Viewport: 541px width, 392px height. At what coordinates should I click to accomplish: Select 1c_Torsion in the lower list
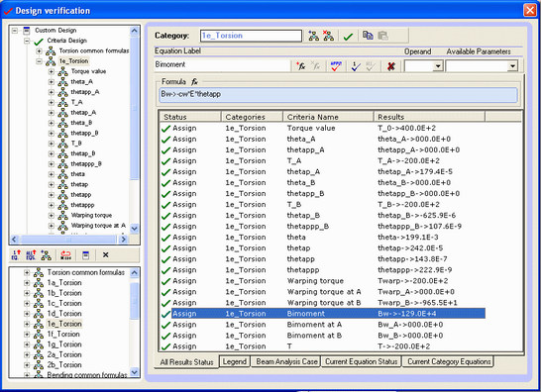tap(64, 303)
